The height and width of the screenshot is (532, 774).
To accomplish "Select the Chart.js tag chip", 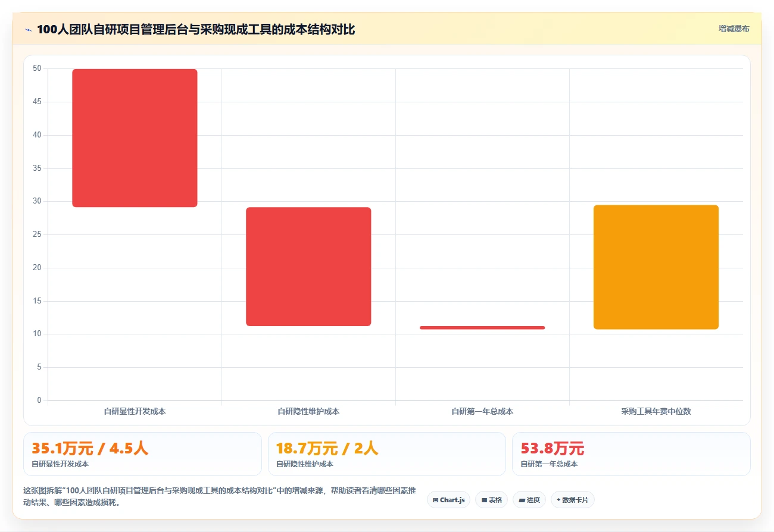I will pos(448,500).
